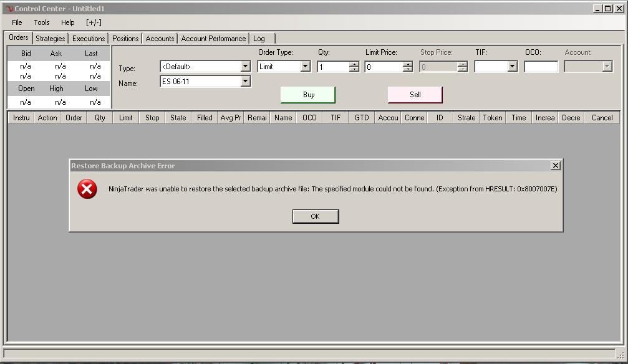Screen dimensions: 628x364
Task: Click the Filled column header
Action: pos(205,118)
